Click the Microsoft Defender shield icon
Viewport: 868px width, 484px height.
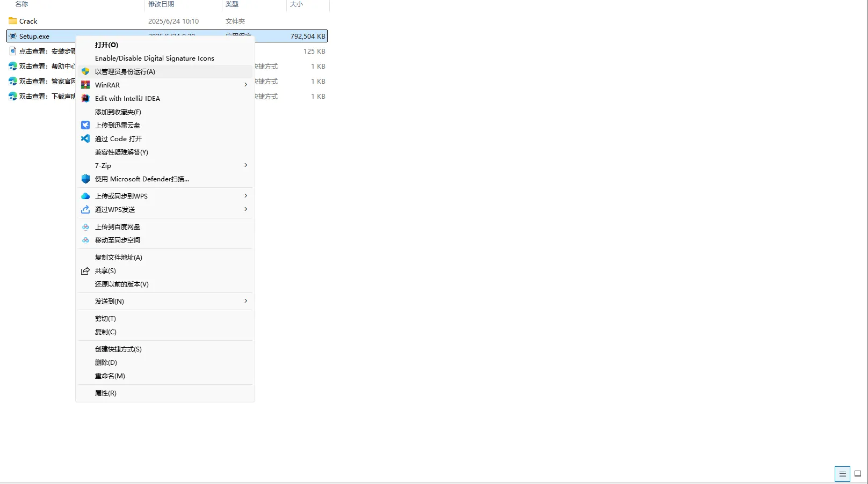pos(85,179)
